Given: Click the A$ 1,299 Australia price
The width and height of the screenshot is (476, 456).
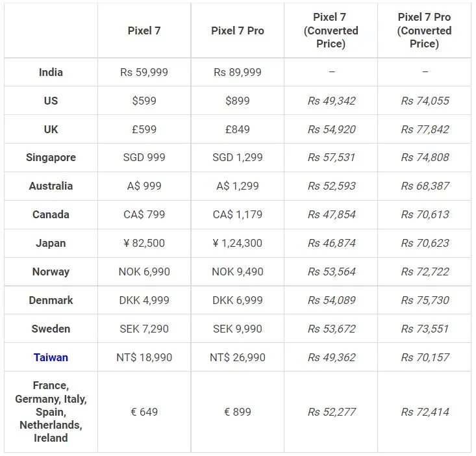Looking at the screenshot, I should pos(238,186).
